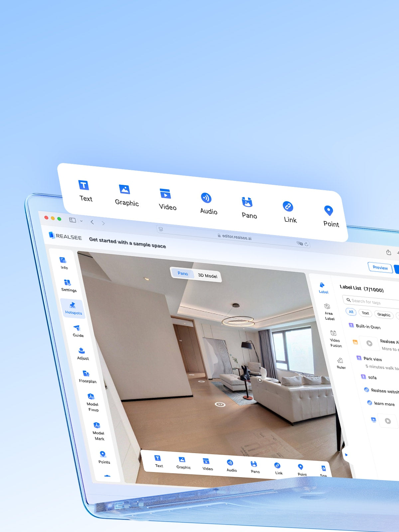Image resolution: width=399 pixels, height=532 pixels.
Task: Collapse the label panel with the blue arrow
Action: point(346,455)
